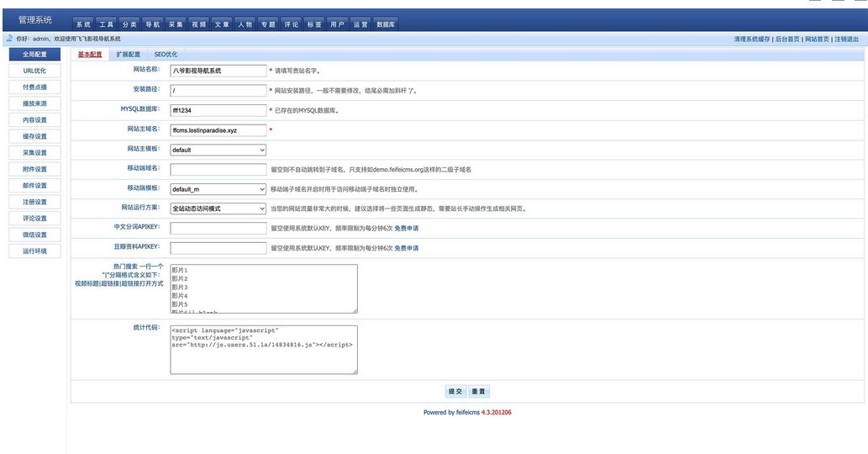
Task: Select 附件设置 in the sidebar
Action: tap(35, 169)
